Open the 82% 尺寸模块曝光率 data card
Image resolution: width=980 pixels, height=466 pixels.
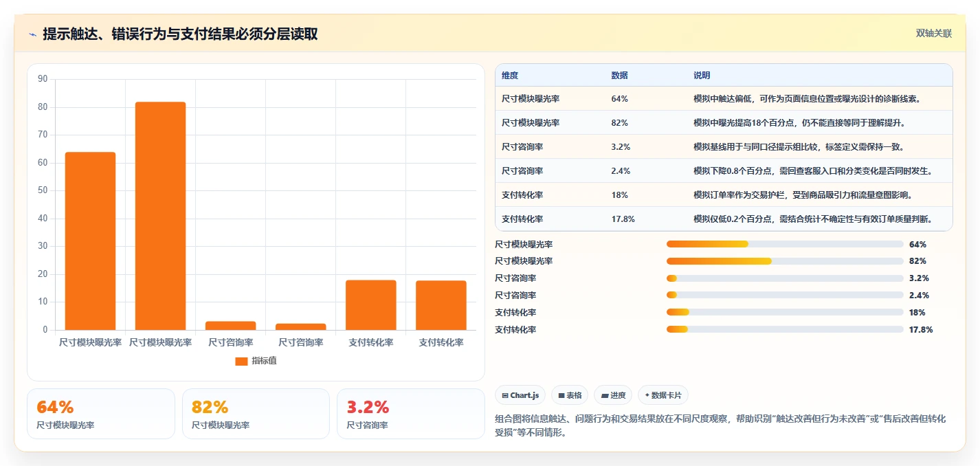256,414
